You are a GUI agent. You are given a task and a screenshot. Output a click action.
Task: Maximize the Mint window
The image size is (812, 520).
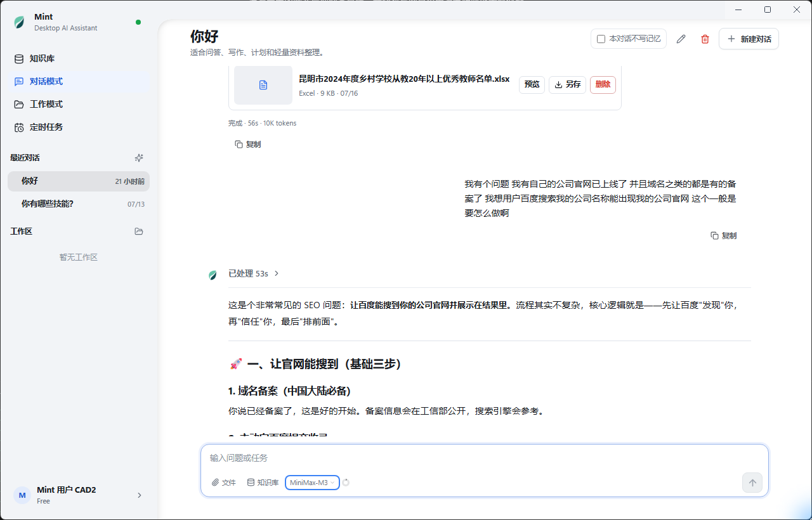point(768,10)
